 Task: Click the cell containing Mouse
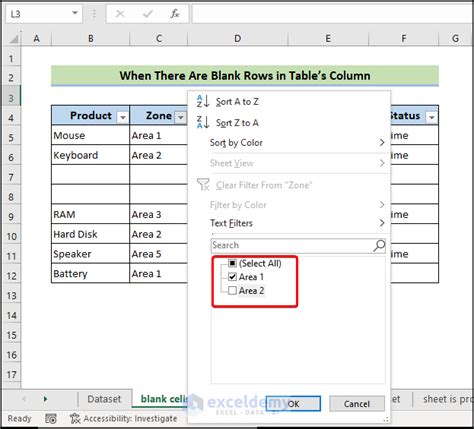(90, 135)
